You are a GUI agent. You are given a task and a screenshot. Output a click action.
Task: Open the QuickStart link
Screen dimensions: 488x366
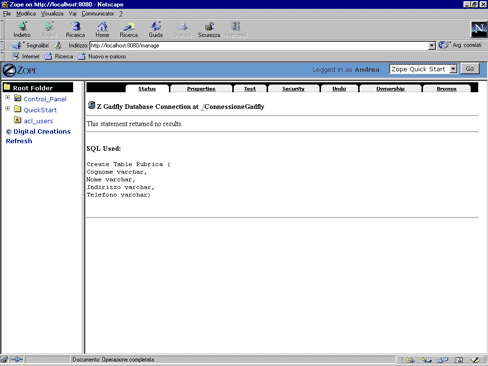point(40,110)
